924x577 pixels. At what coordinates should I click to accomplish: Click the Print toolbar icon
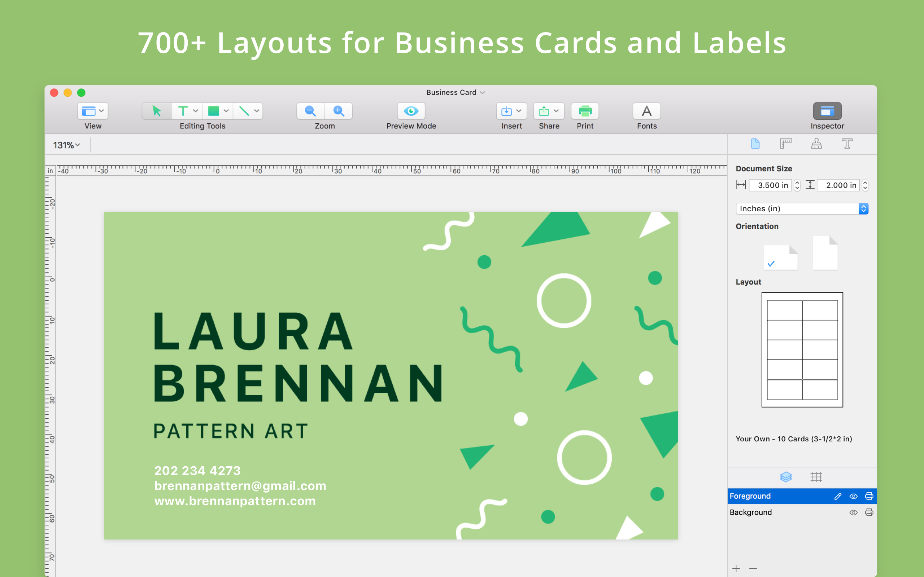click(584, 111)
